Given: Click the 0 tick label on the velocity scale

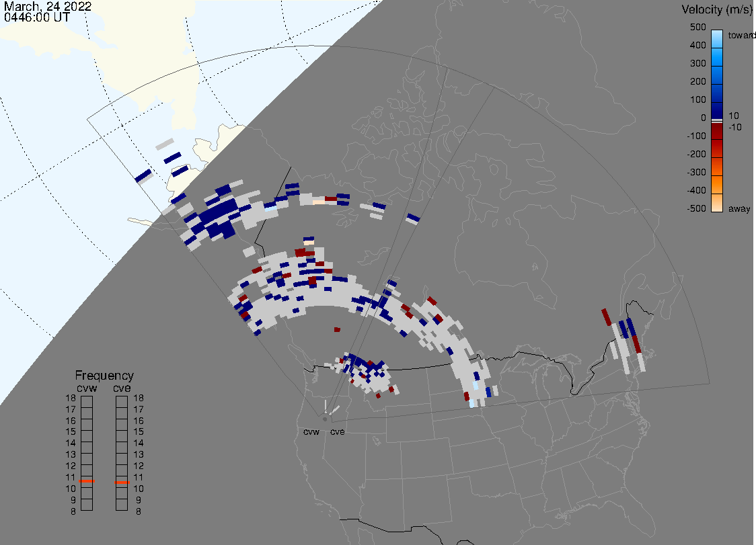Looking at the screenshot, I should click(704, 118).
